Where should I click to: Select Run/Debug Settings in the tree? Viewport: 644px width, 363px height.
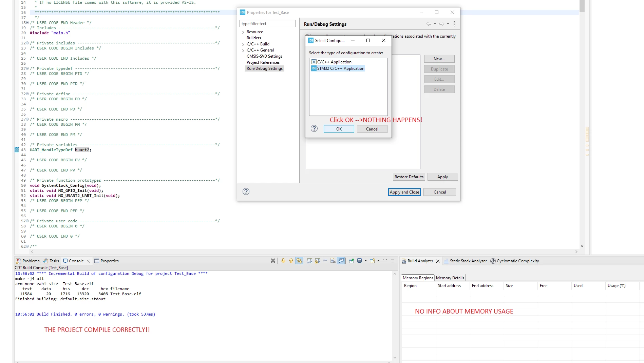click(265, 68)
